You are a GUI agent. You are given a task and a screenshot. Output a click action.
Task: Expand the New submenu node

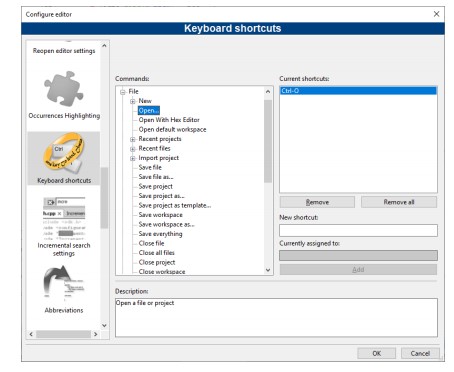(x=133, y=101)
